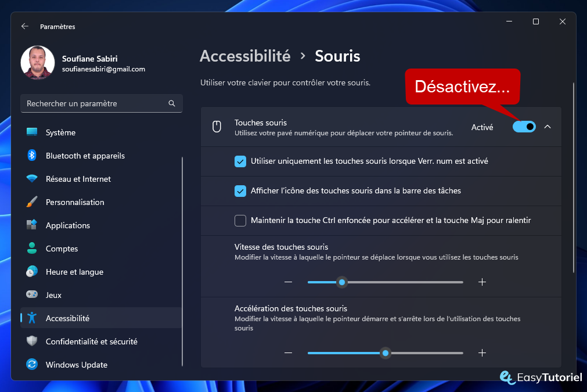Click the Wi-Fi network icon

point(32,179)
